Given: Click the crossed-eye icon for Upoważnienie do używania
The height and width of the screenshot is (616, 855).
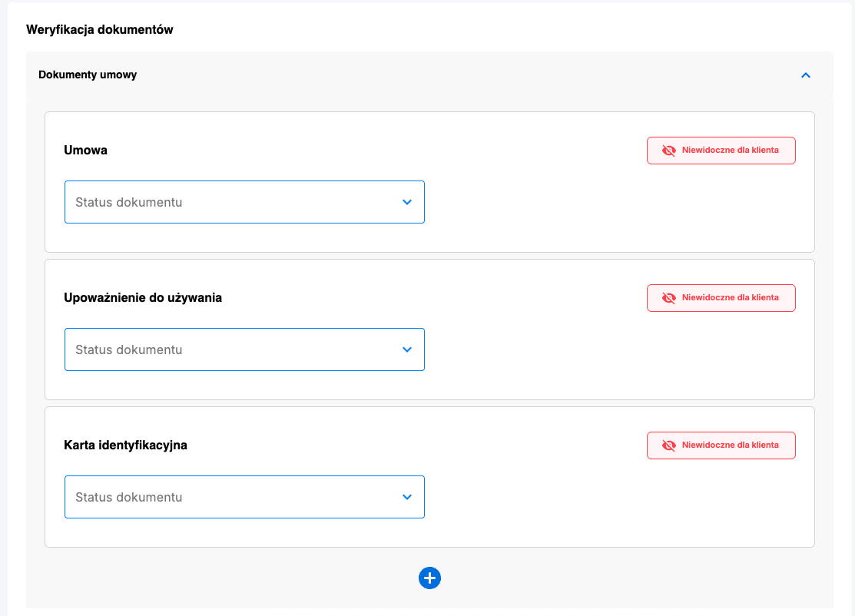Looking at the screenshot, I should 668,298.
